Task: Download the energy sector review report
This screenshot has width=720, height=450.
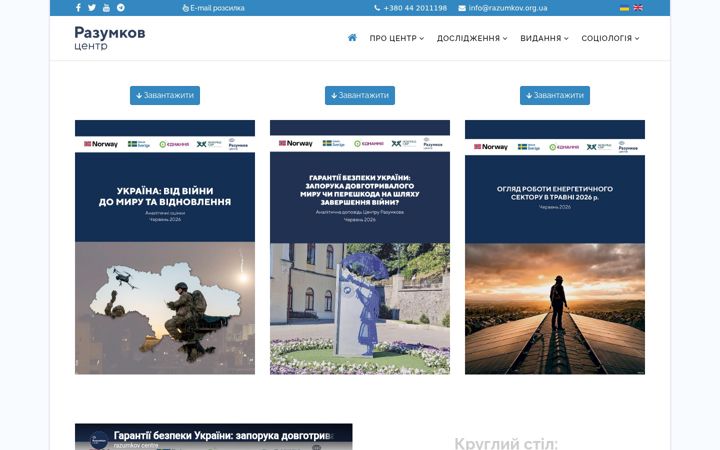Action: [555, 96]
